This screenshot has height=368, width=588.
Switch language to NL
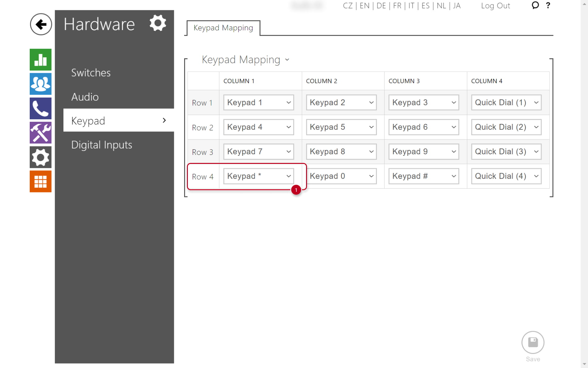coord(441,6)
